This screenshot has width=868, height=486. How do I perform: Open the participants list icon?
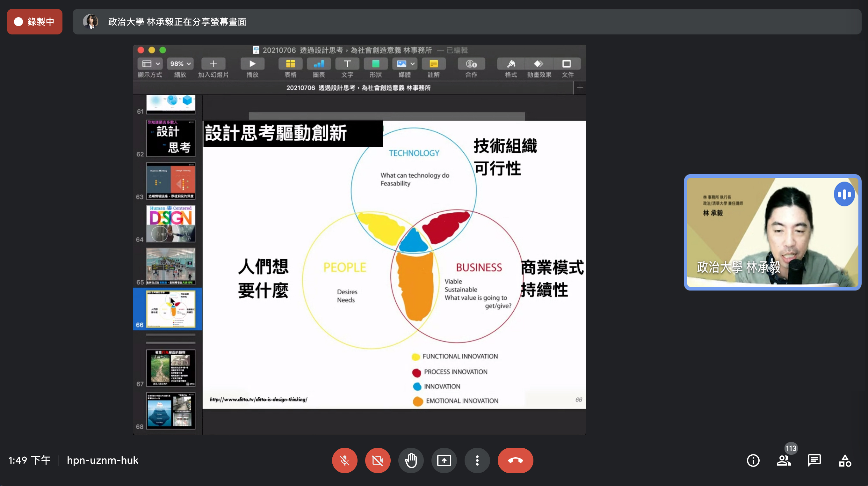784,460
